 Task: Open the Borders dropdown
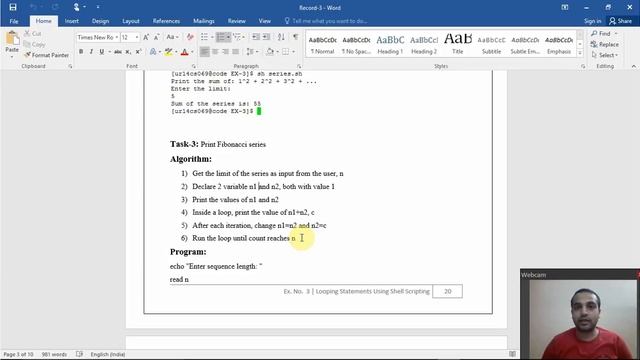tap(293, 52)
